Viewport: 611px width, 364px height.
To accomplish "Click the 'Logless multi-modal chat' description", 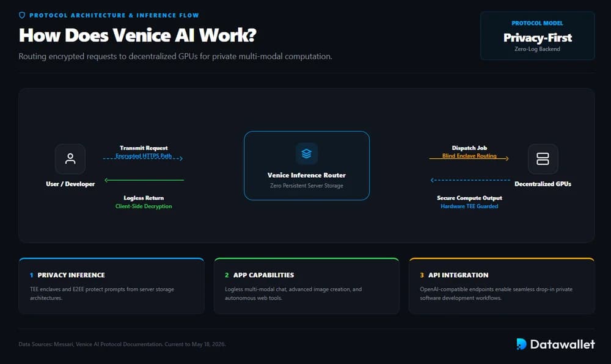I will 293,294.
